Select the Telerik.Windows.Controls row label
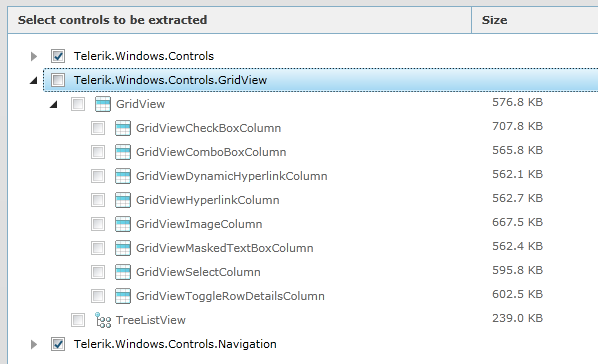Viewport: 598px width, 364px height. pos(144,56)
